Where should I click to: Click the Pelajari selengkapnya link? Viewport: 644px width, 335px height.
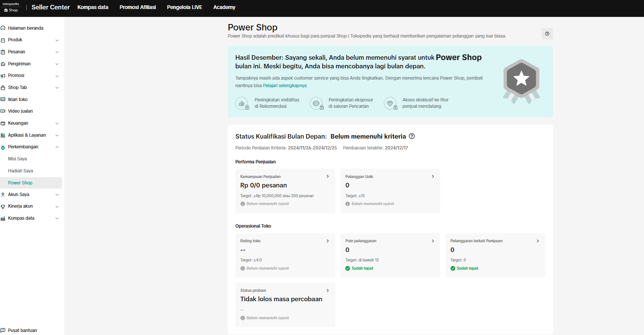285,86
